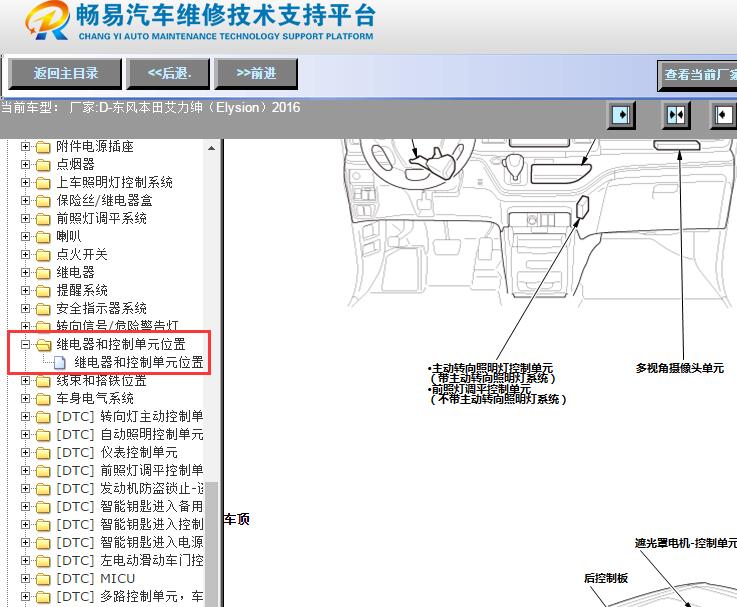
Task: Click the 车顶 section heading
Action: (x=237, y=519)
